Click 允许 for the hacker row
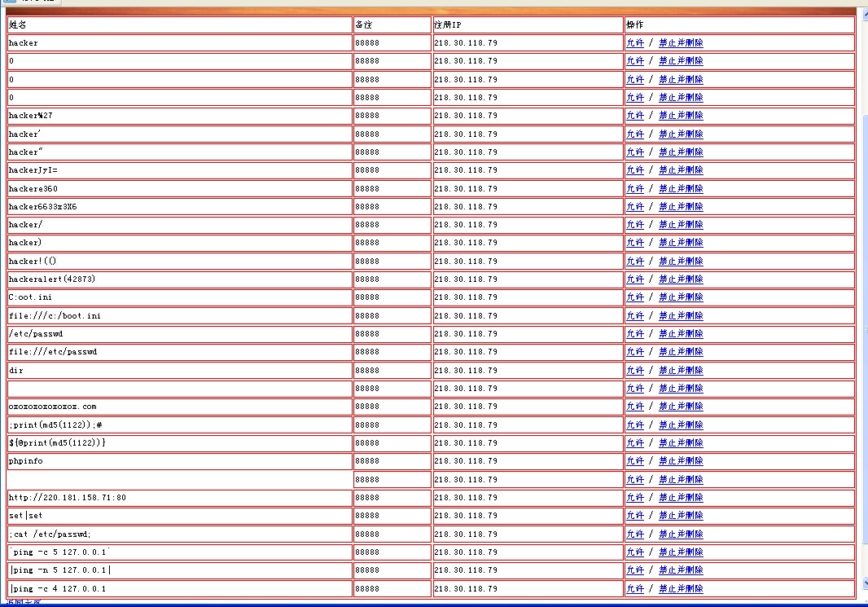868x607 pixels. (x=634, y=43)
